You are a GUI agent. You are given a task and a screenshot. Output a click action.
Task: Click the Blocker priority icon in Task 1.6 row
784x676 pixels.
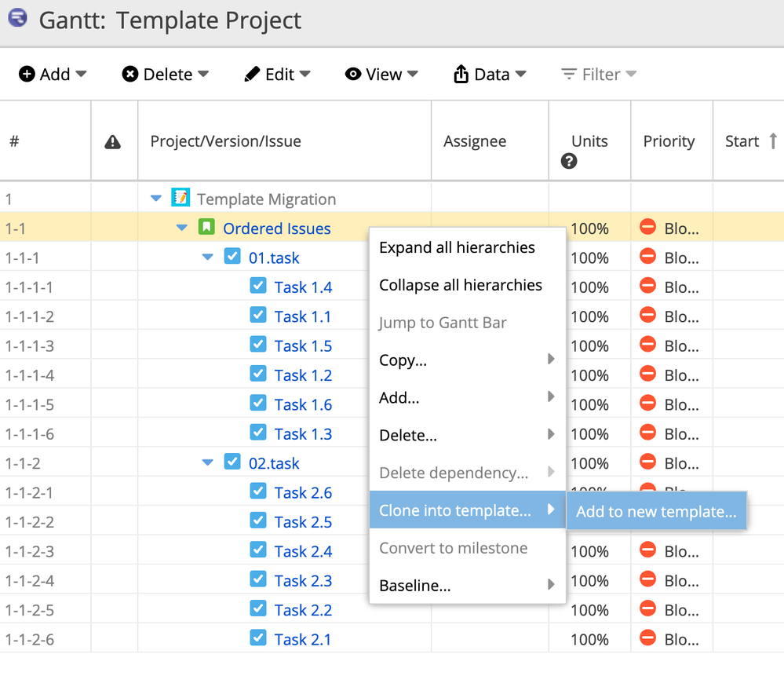647,403
